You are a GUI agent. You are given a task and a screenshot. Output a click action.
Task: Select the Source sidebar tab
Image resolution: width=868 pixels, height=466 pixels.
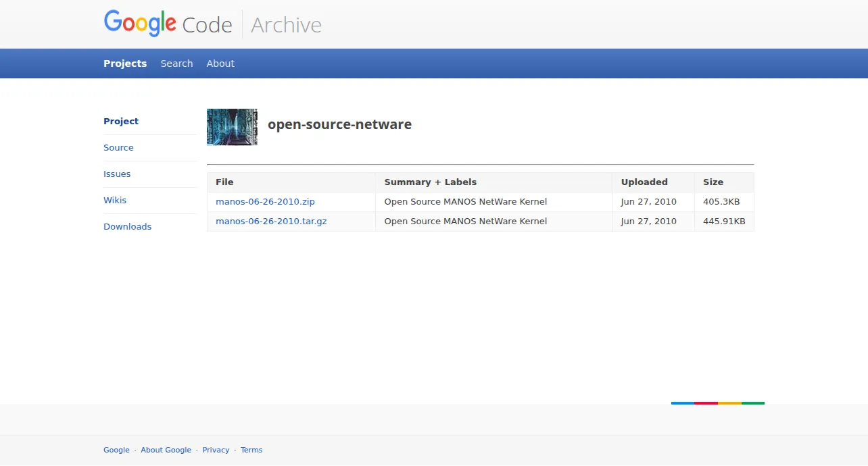(x=118, y=148)
